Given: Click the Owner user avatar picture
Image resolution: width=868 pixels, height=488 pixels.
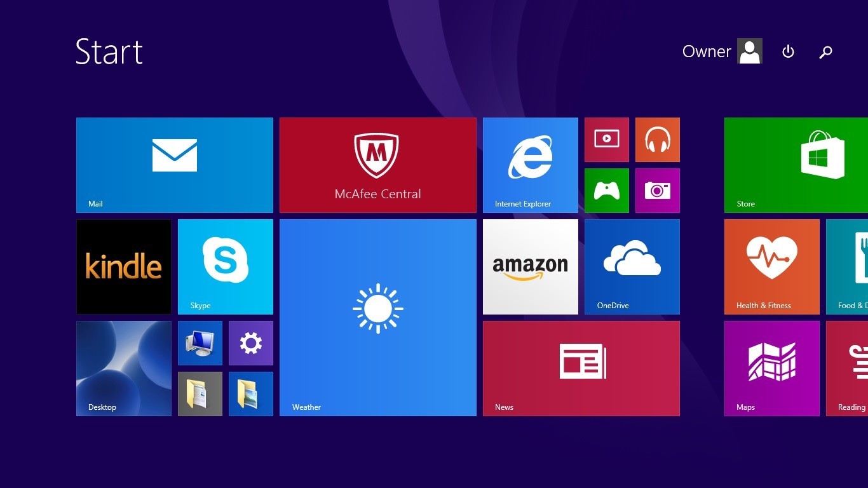Looking at the screenshot, I should [750, 51].
